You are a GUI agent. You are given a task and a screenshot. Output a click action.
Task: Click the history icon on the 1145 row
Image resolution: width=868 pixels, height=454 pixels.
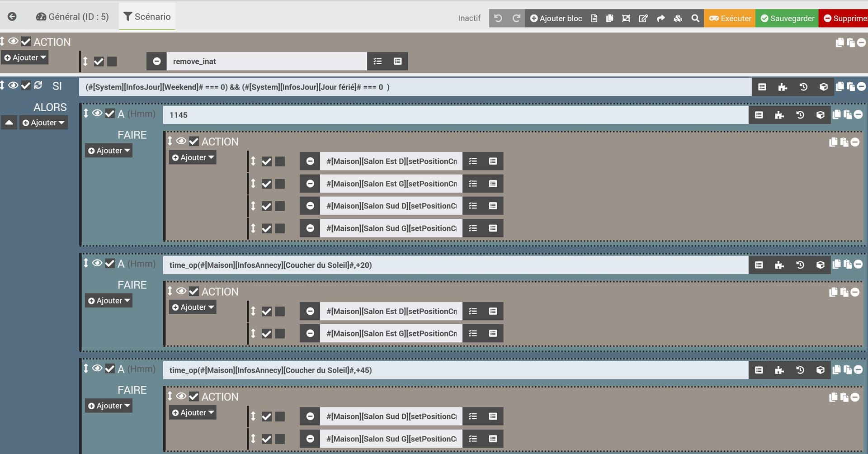point(800,115)
